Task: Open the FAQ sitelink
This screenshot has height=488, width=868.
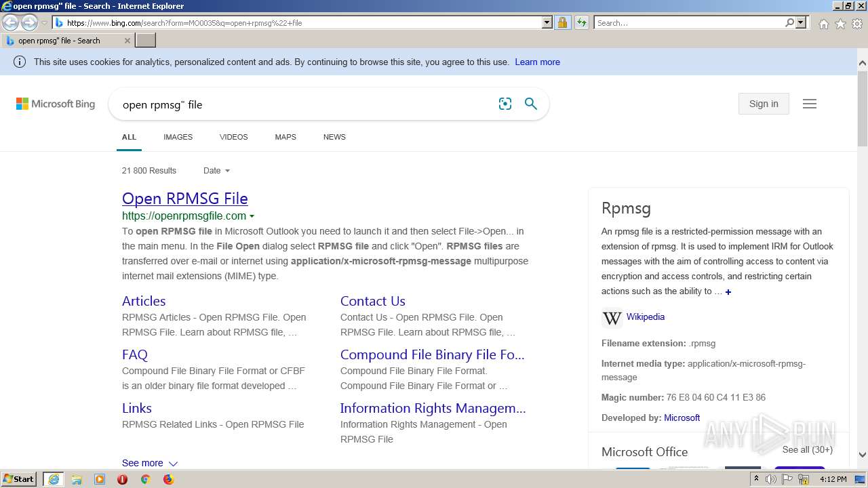Action: [x=135, y=354]
